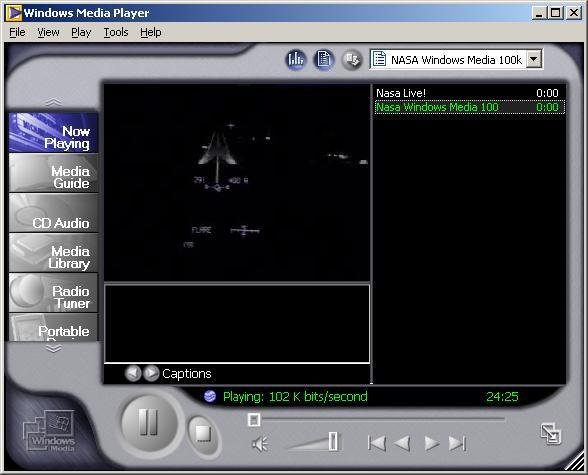
Task: Select the Radio Tuner tab
Action: tap(53, 293)
